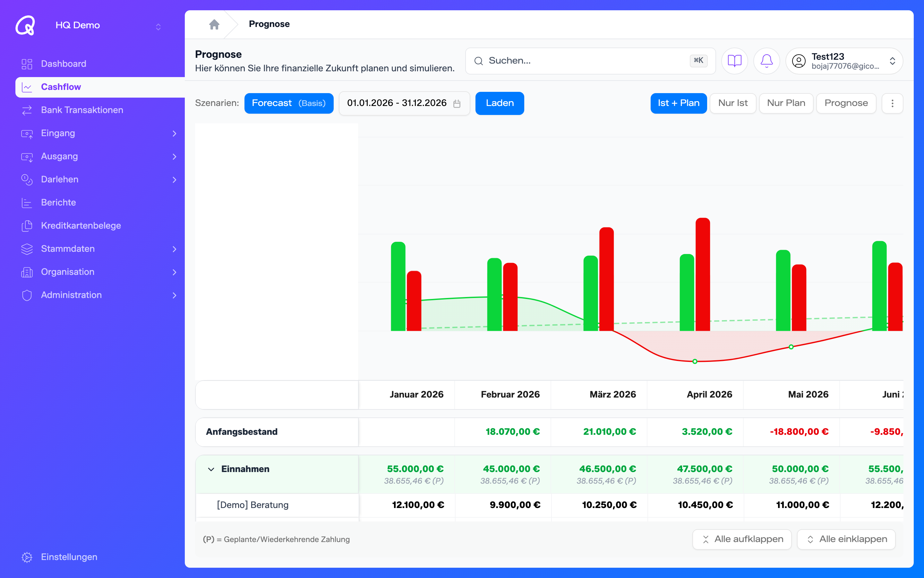Click the April 2026 balance point on chart
Image resolution: width=924 pixels, height=578 pixels.
coord(695,361)
